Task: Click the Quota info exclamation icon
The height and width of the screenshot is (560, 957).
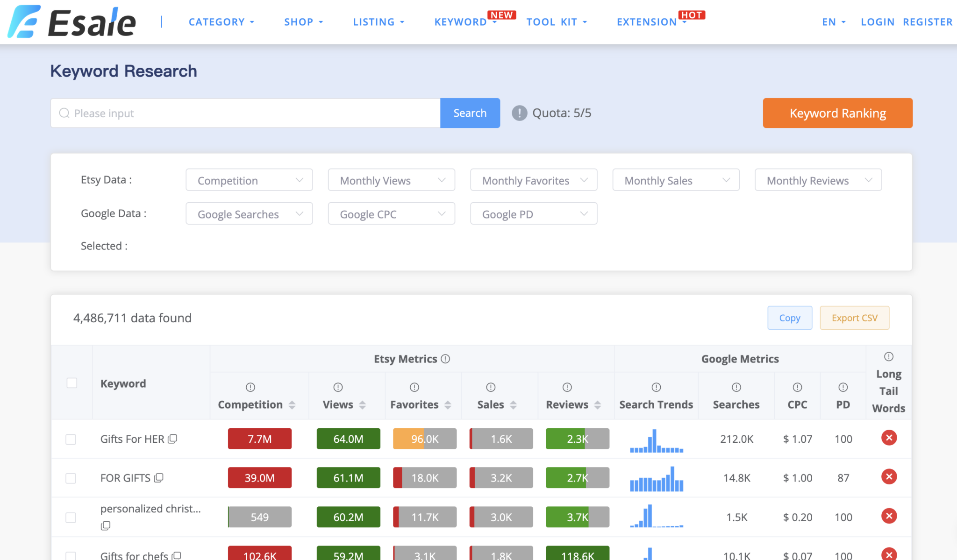Action: click(519, 113)
